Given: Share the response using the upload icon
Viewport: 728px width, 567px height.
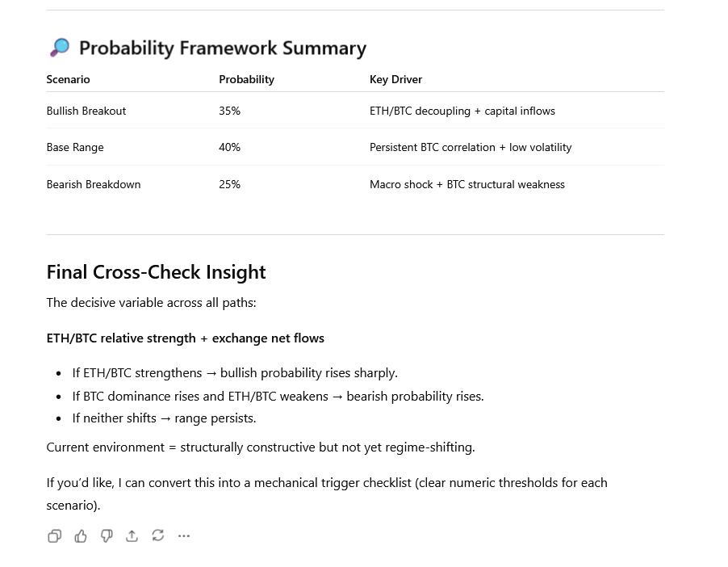Looking at the screenshot, I should coord(132,535).
